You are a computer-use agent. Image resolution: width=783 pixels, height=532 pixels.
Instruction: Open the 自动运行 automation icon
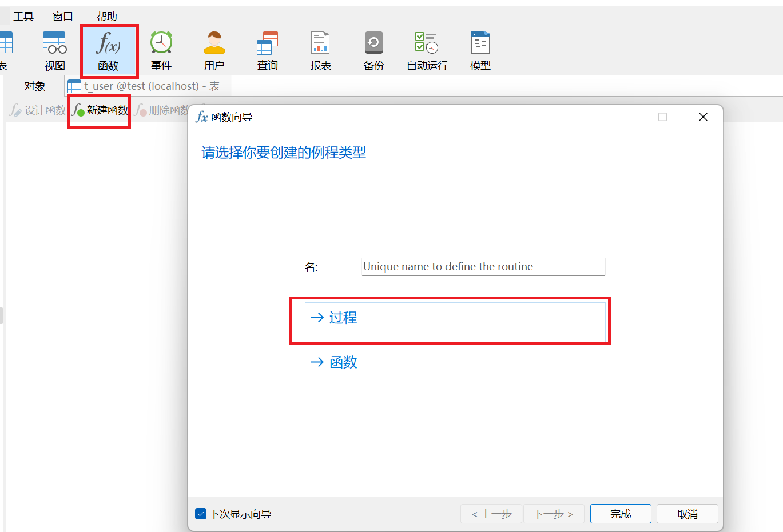(427, 51)
